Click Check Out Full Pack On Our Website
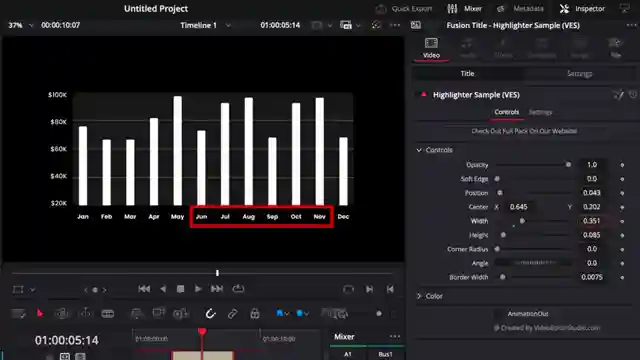The width and height of the screenshot is (640, 360). pyautogui.click(x=524, y=131)
